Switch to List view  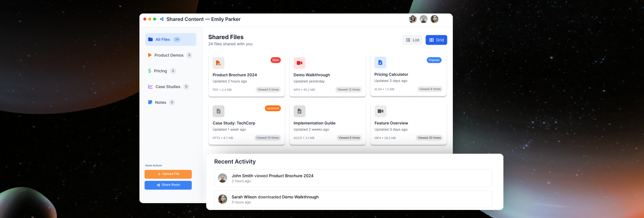pos(412,40)
